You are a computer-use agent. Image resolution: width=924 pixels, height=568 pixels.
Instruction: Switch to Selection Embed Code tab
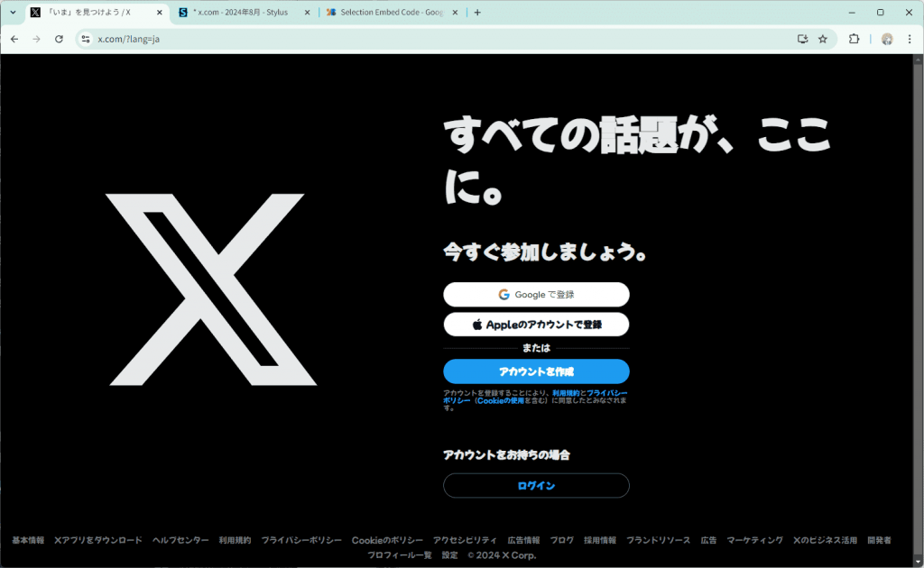tap(392, 13)
